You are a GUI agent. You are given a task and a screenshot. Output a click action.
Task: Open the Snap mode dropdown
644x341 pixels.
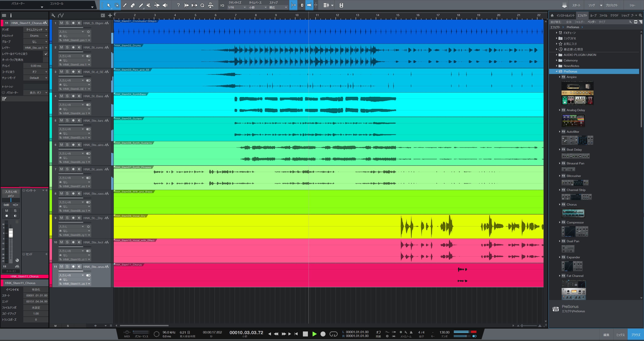click(278, 8)
